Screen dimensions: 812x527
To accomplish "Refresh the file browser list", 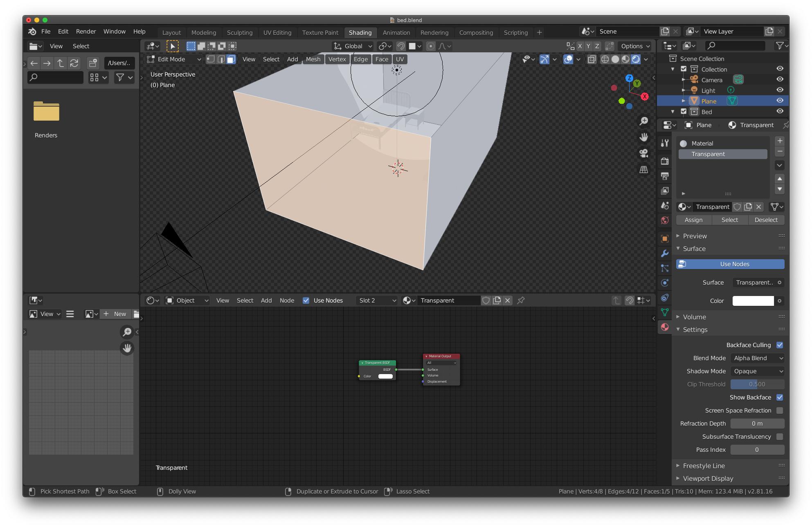I will (74, 63).
